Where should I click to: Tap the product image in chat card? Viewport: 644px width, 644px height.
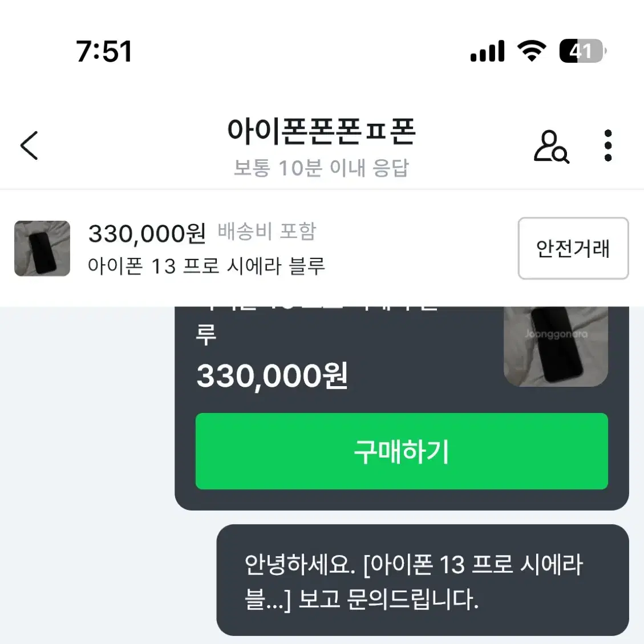pyautogui.click(x=556, y=345)
